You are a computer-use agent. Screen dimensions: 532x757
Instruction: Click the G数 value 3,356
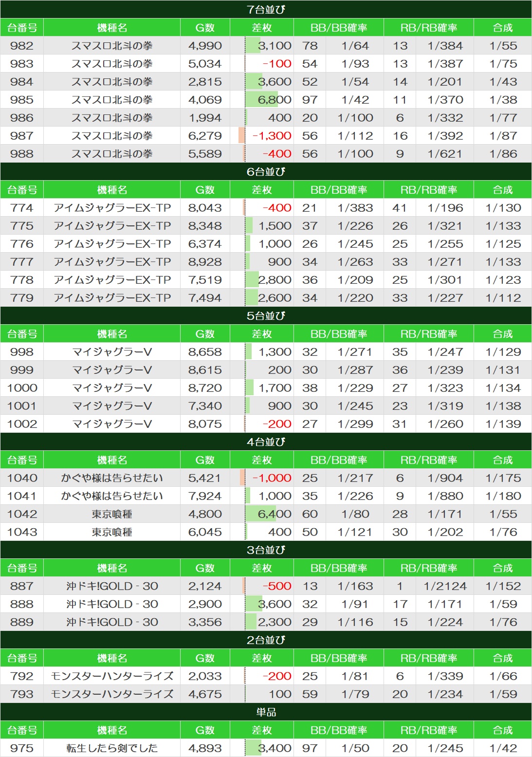point(205,622)
